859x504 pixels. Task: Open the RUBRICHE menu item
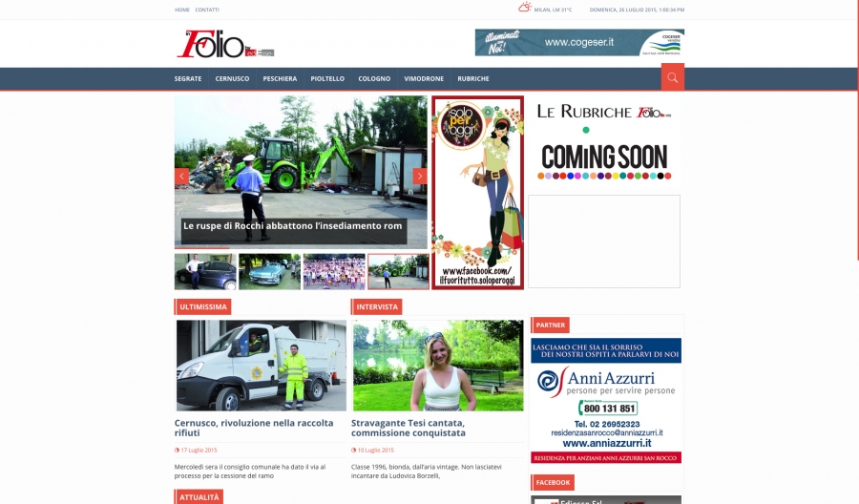coord(473,79)
